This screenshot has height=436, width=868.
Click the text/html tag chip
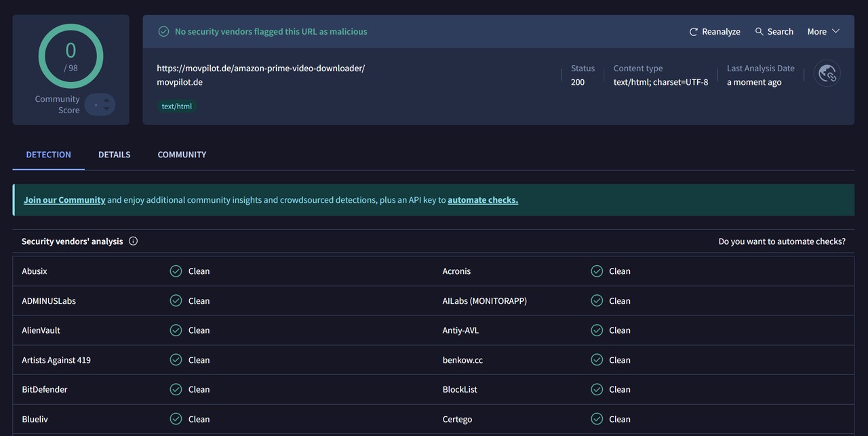click(x=176, y=106)
